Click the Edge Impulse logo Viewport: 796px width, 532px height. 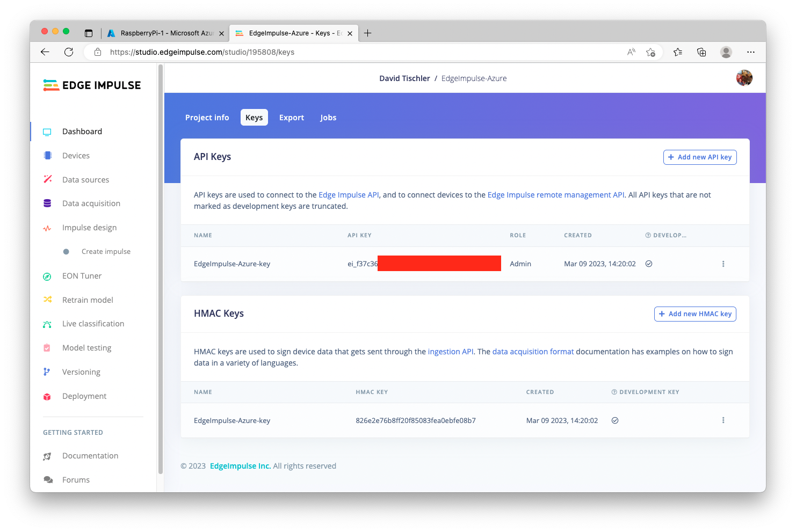(x=92, y=85)
